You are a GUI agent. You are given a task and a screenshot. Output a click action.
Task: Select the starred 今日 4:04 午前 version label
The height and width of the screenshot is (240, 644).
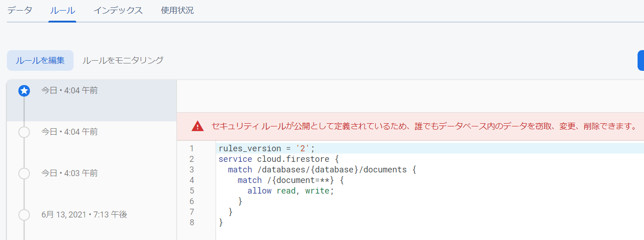pyautogui.click(x=69, y=91)
